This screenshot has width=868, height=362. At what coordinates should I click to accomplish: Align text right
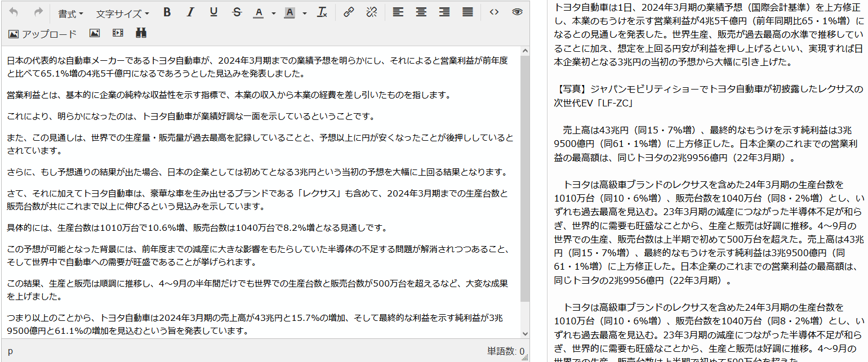[444, 12]
